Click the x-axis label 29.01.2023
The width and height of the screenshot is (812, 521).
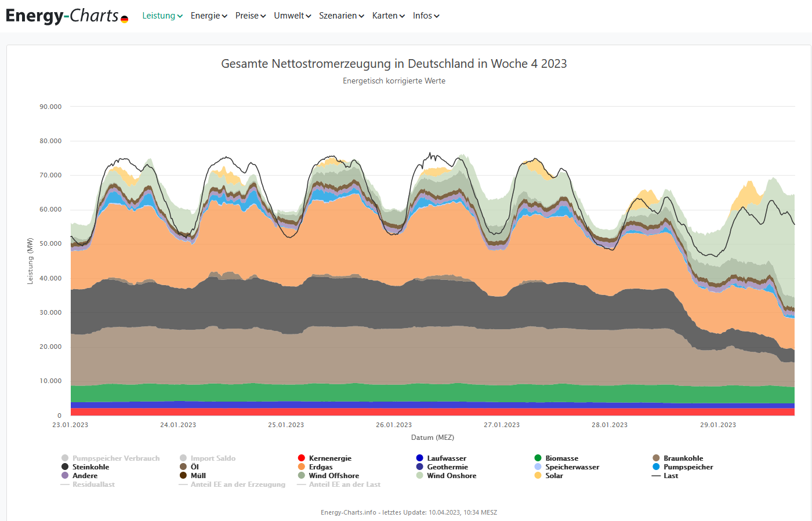click(718, 425)
